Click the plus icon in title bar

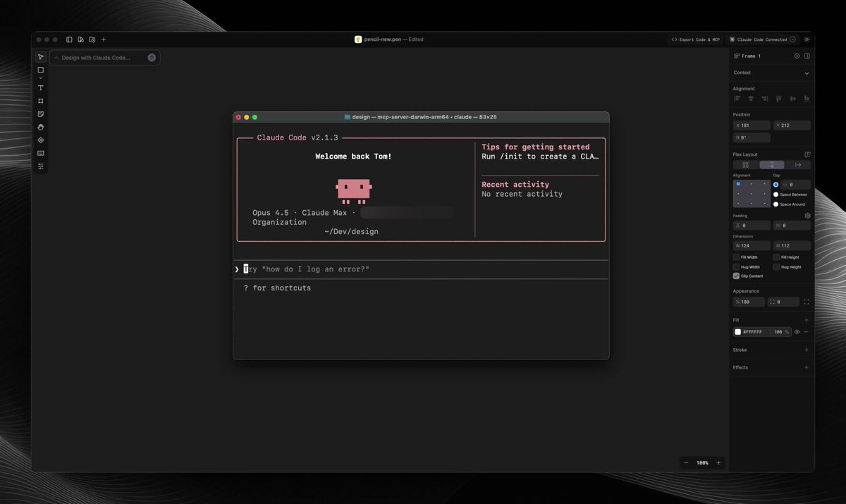(x=104, y=39)
